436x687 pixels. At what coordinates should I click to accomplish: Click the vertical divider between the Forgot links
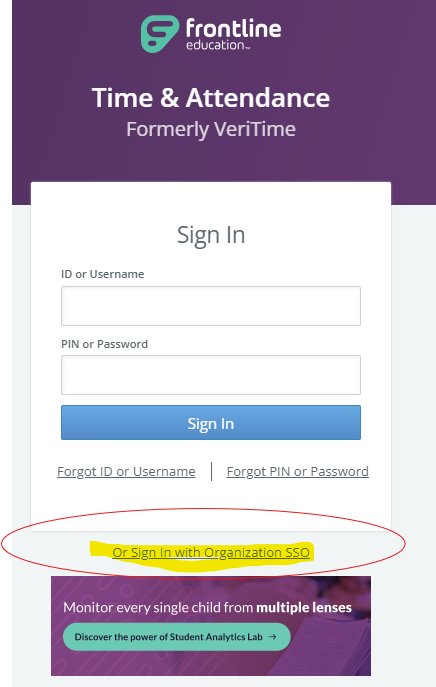click(x=212, y=471)
